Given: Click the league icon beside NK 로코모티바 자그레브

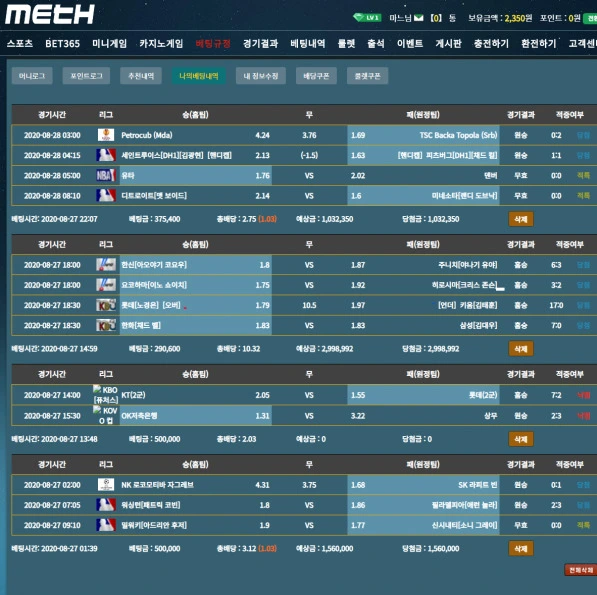Looking at the screenshot, I should [x=106, y=484].
